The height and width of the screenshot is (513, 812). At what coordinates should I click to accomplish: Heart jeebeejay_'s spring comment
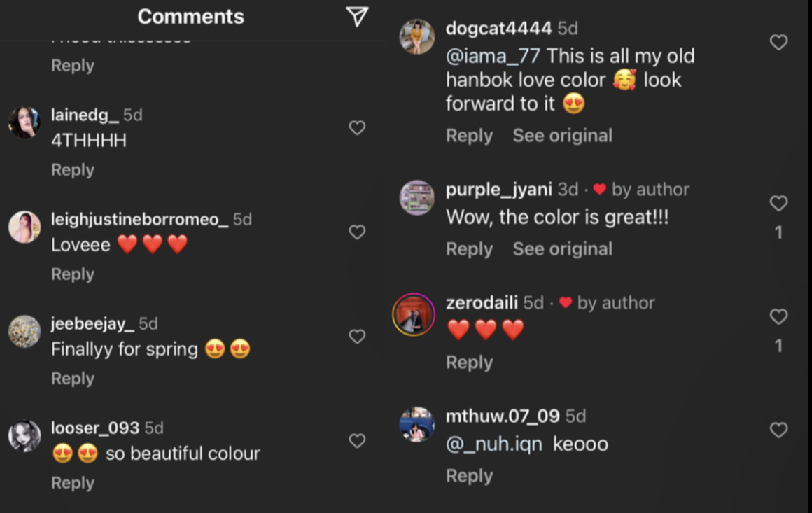357,337
